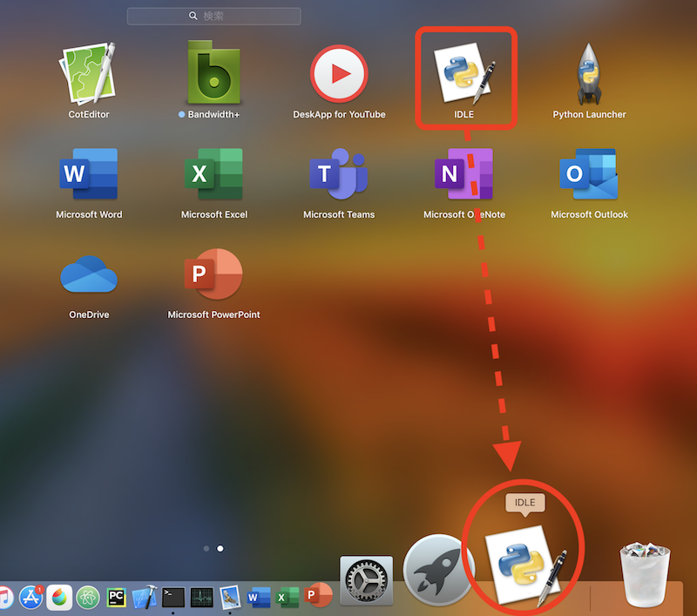
Task: Click the PowerPoint icon in the Dock
Action: (x=318, y=595)
